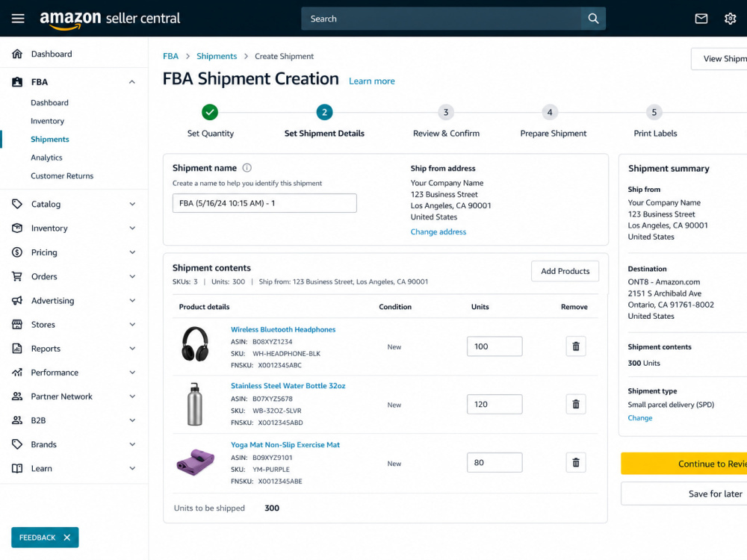The image size is (747, 560).
Task: Expand the Advertising sidebar section
Action: click(132, 300)
